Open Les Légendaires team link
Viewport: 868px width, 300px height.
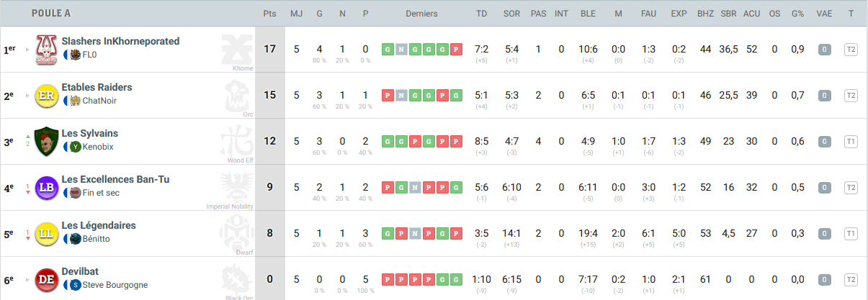pyautogui.click(x=99, y=225)
